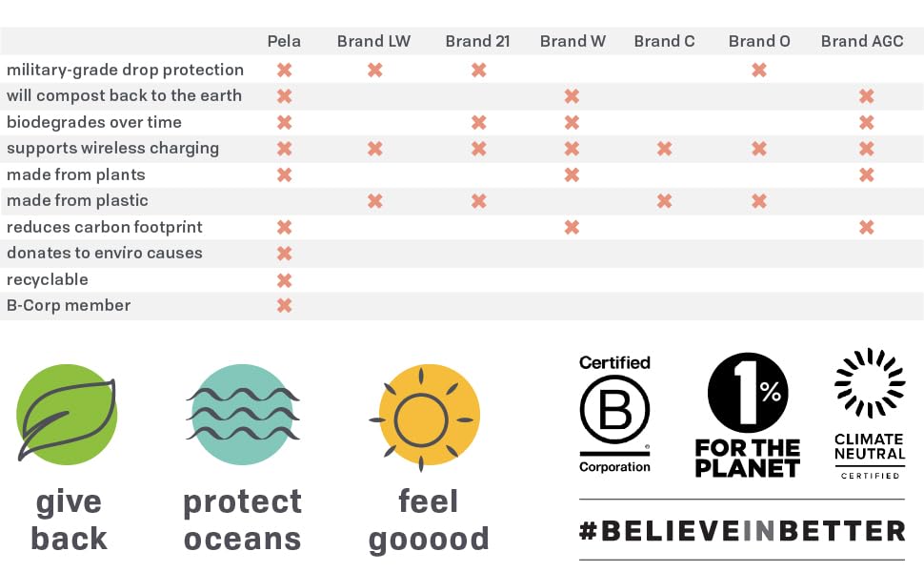Click Brand AGC will compost mark

click(866, 96)
